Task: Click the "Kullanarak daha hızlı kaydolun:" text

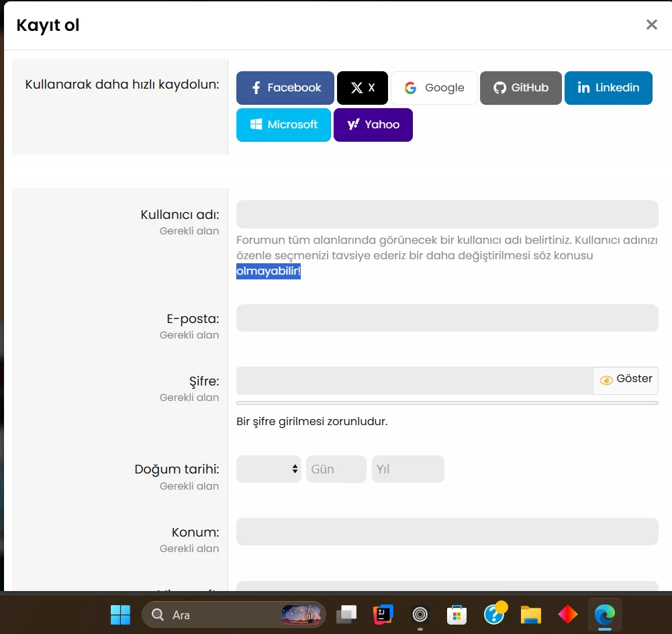Action: pos(122,84)
